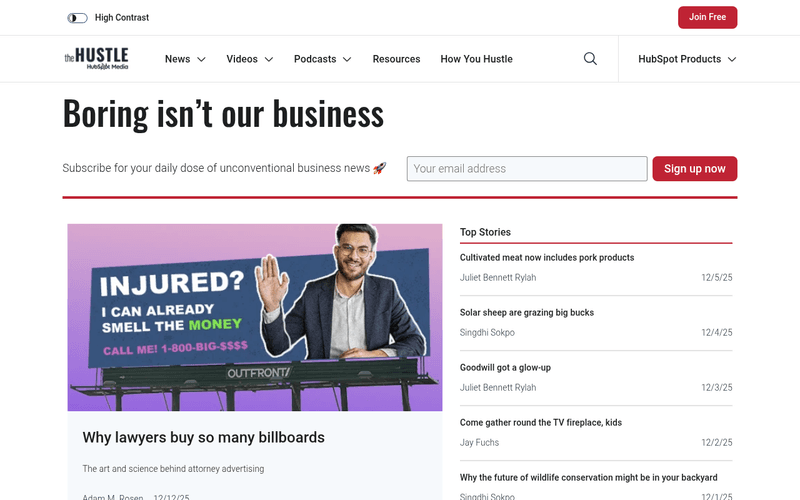Focus the Your email address field
The width and height of the screenshot is (800, 500).
tap(527, 169)
